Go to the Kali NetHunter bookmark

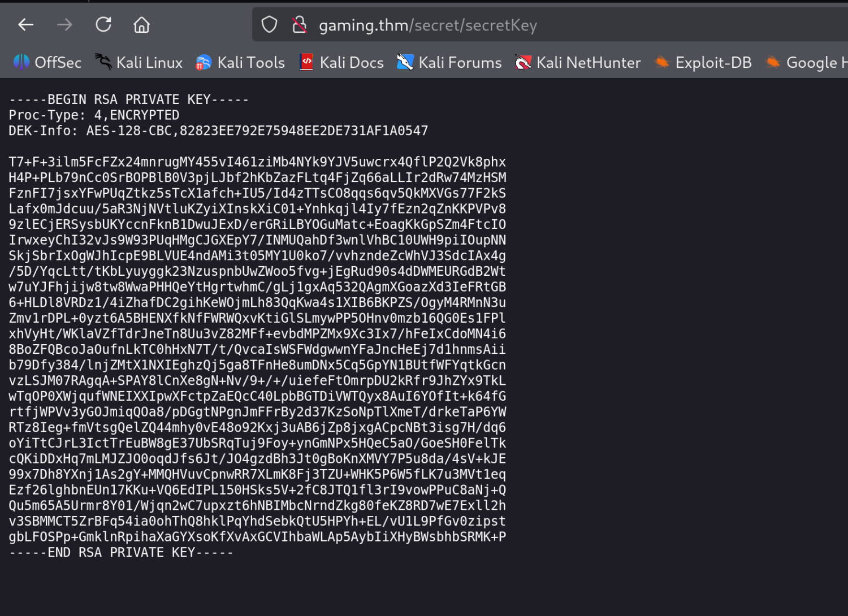(578, 62)
